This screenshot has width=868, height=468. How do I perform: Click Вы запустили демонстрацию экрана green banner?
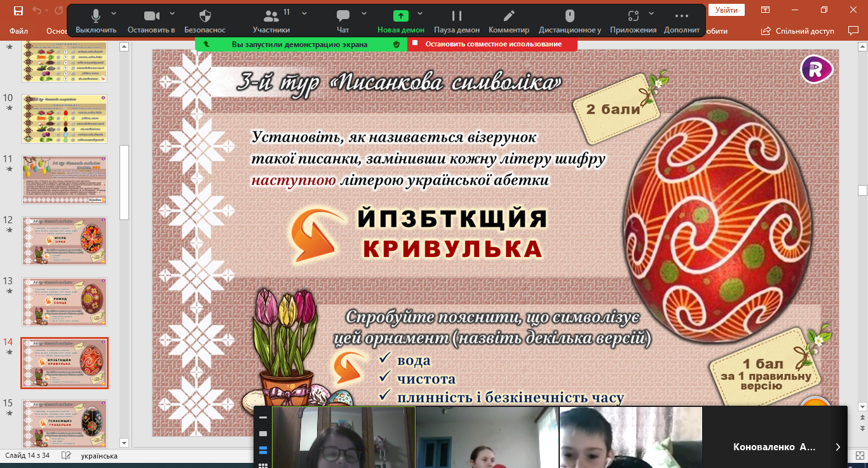point(301,44)
